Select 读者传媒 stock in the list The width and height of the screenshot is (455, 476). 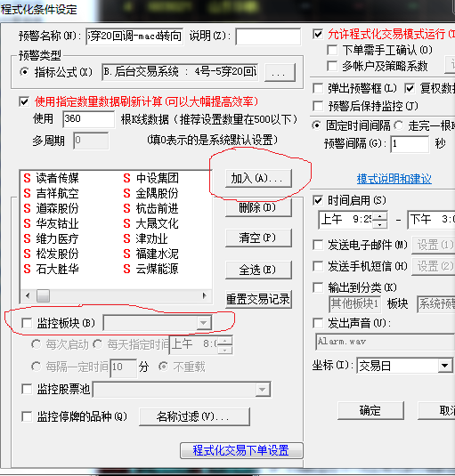(x=51, y=178)
